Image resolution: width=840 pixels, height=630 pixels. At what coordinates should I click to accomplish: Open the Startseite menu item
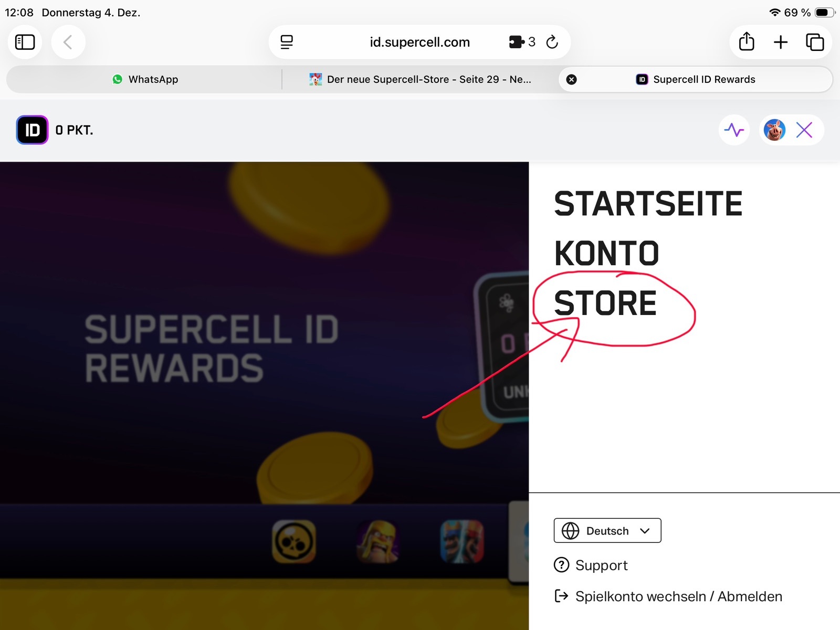pos(648,204)
